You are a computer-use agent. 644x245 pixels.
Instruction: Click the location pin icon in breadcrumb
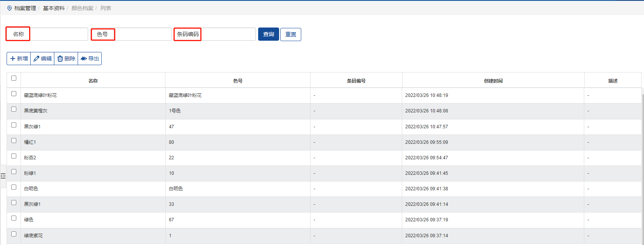point(10,8)
